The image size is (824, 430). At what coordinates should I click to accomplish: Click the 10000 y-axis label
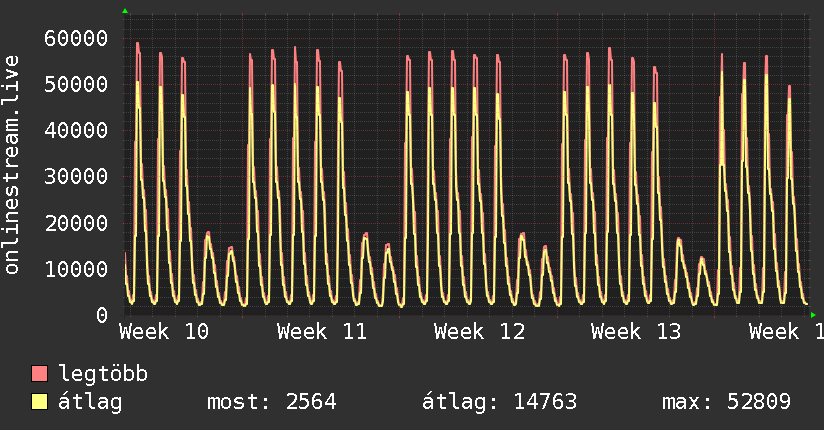coord(76,270)
